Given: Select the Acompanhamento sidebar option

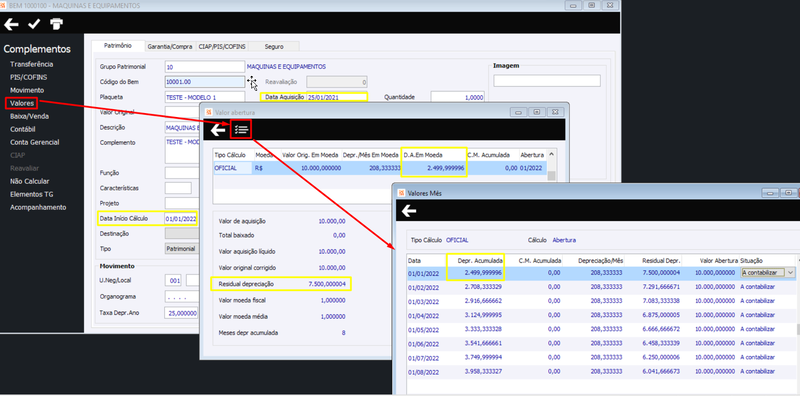Looking at the screenshot, I should tap(38, 207).
